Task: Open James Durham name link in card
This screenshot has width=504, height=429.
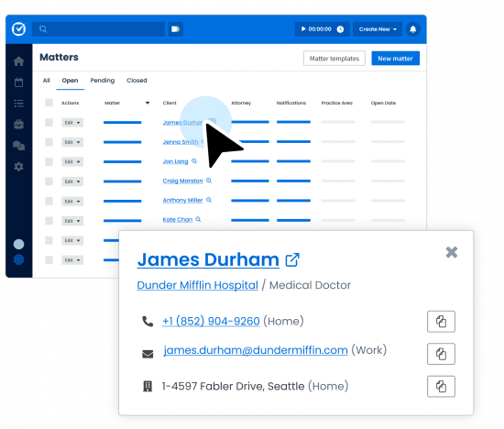Action: tap(208, 259)
